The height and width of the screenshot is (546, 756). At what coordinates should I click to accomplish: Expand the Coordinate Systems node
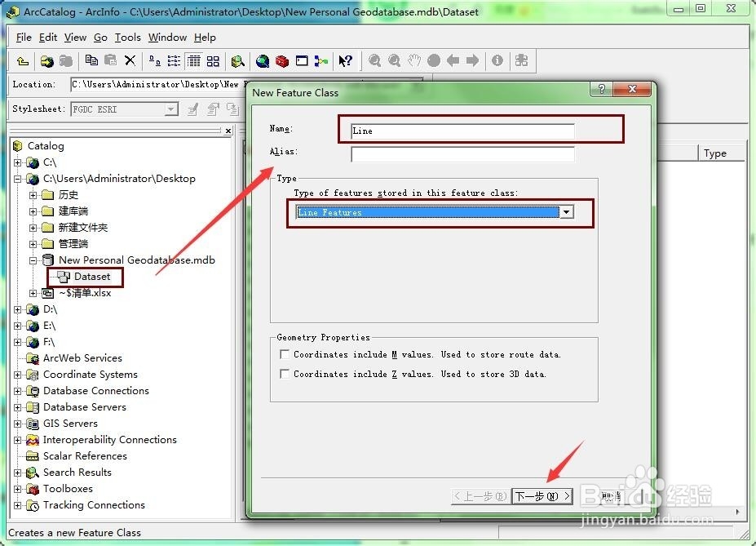[18, 375]
